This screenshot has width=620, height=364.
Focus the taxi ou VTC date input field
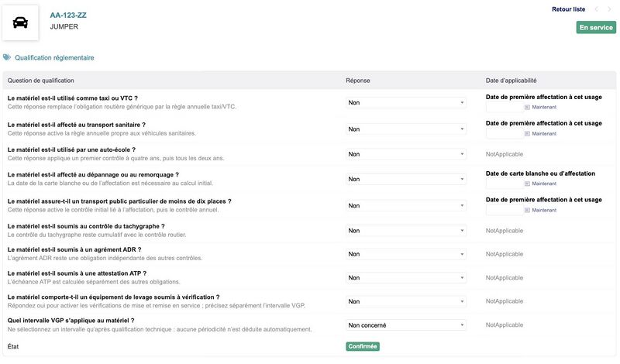click(505, 107)
